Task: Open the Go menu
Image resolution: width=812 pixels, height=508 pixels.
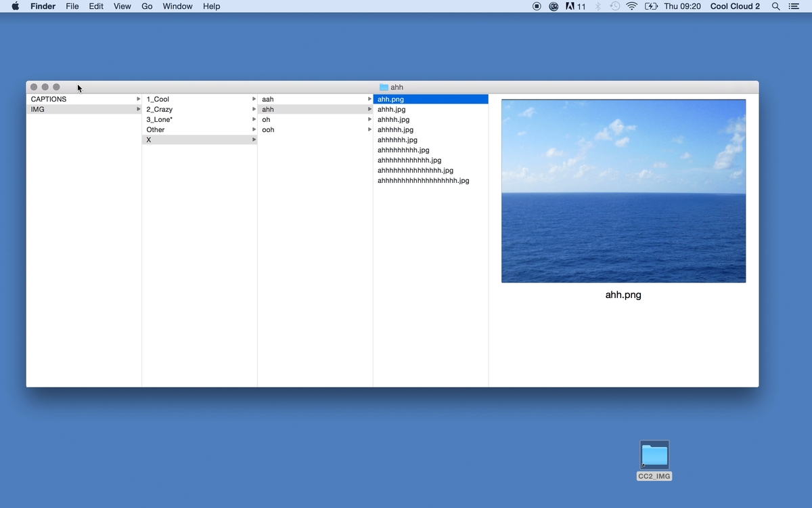Action: 147,6
